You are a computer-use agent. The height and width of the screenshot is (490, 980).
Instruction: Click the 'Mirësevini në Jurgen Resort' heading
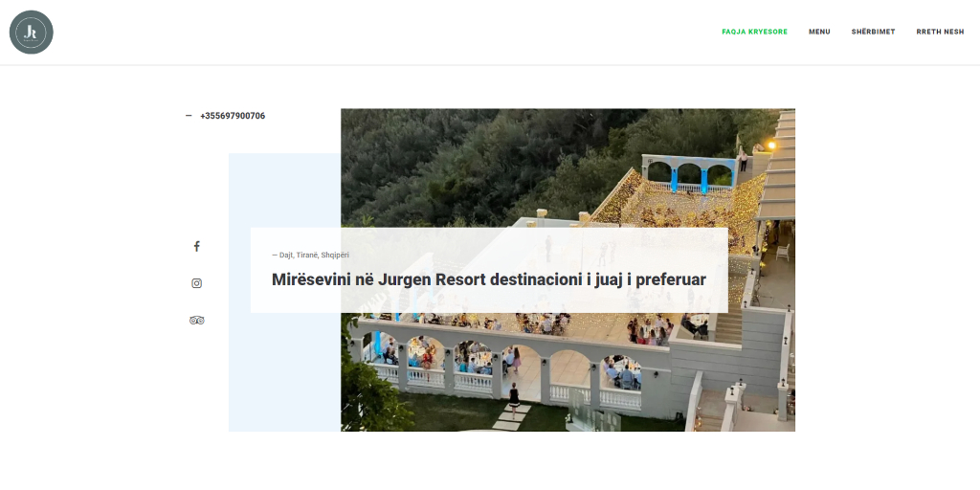488,279
